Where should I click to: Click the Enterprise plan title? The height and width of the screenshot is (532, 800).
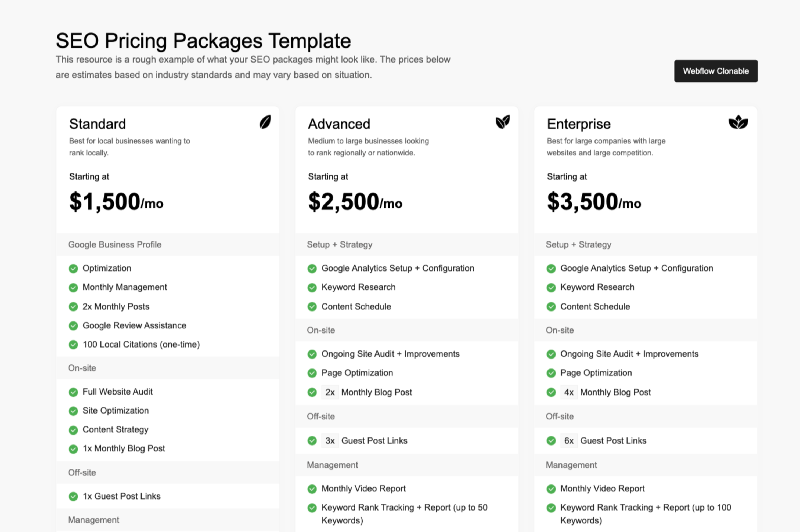[x=578, y=124]
